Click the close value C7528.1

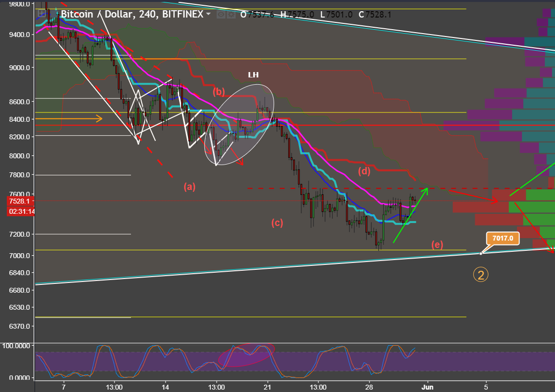[x=375, y=15]
